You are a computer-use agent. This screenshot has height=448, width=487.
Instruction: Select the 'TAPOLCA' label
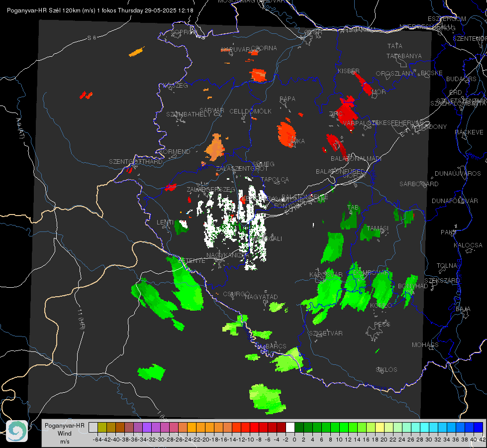click(275, 179)
